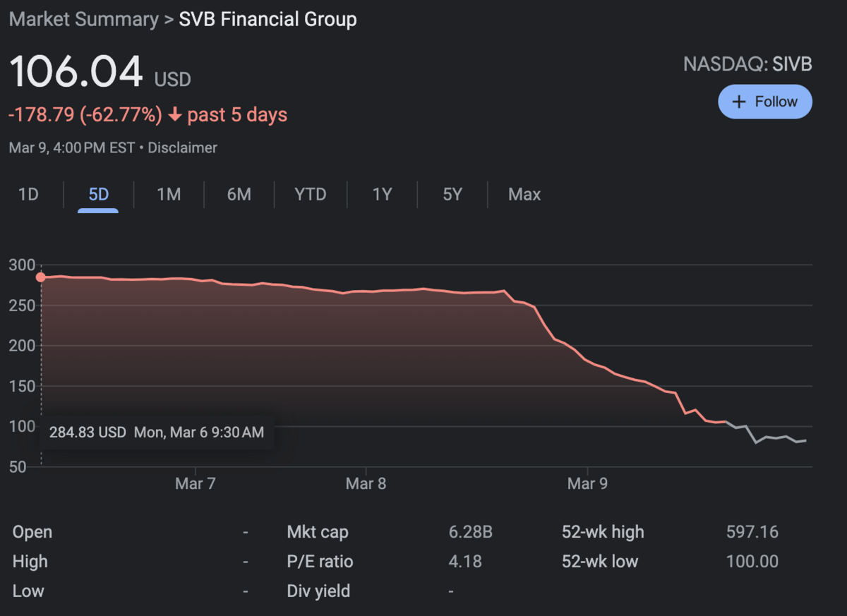Click the plus icon on Follow button
847x616 pixels.
(739, 102)
